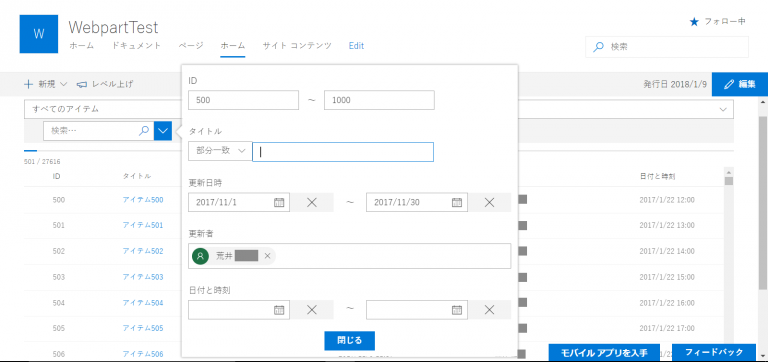The height and width of the screenshot is (362, 768).
Task: Click the WebpartTest site title
Action: pos(113,27)
